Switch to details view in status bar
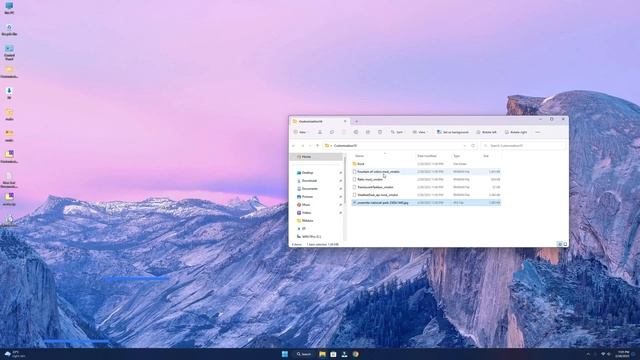640x360 pixels. (560, 244)
